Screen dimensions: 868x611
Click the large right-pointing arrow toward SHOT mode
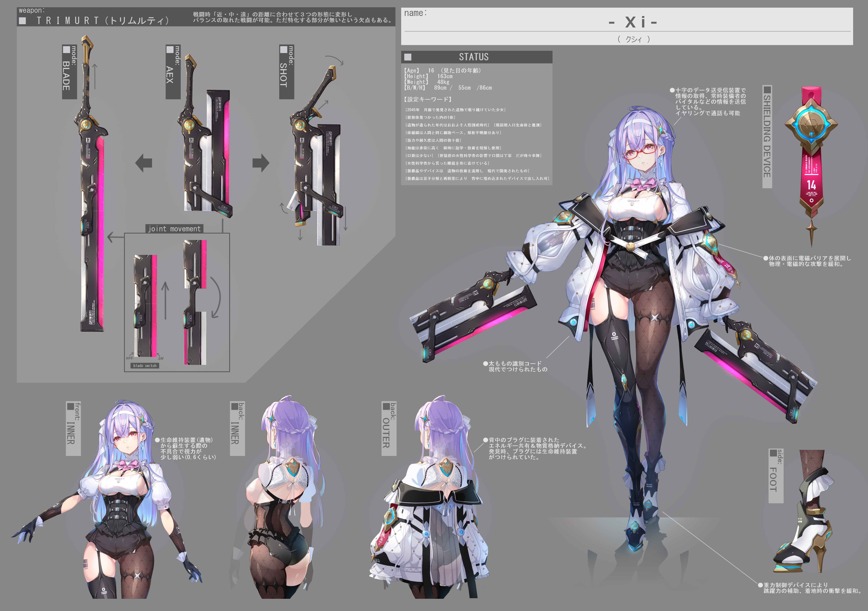coord(261,163)
